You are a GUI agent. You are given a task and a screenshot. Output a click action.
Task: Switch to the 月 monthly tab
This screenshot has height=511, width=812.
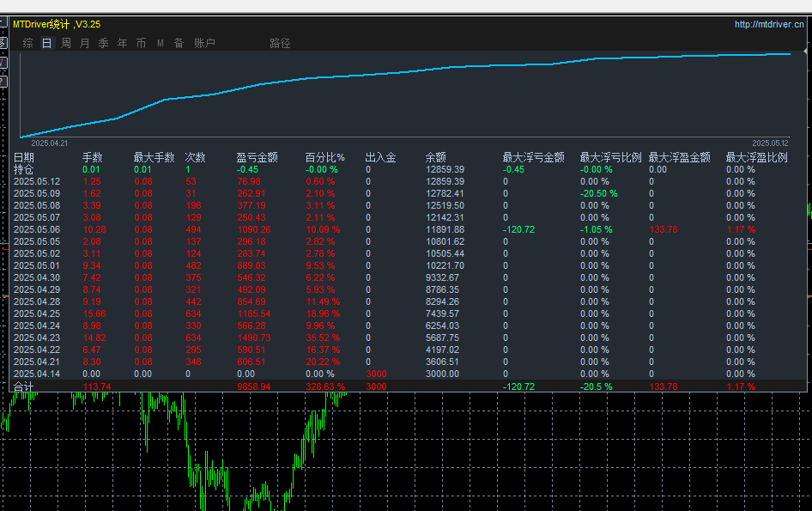pyautogui.click(x=84, y=43)
